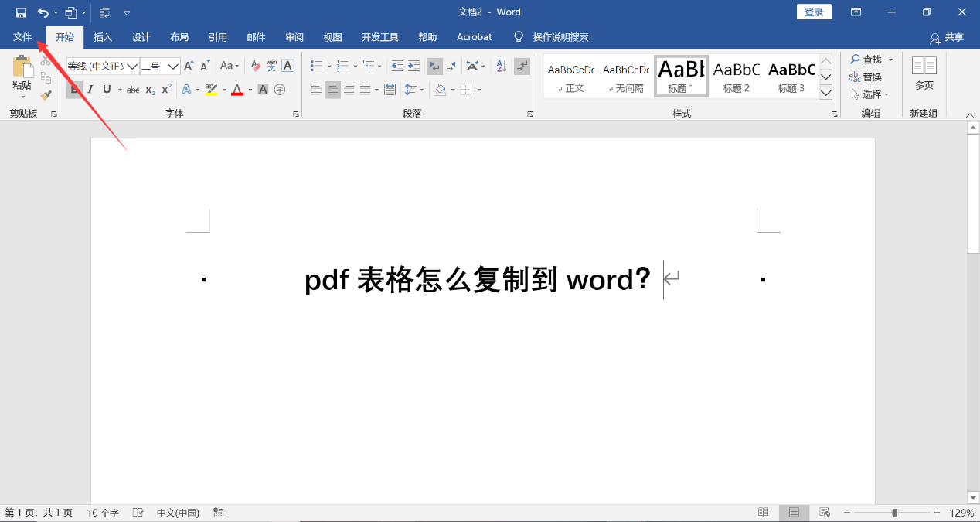Screen dimensions: 980x522
Task: Open the proofing check icon in the status bar
Action: tap(138, 513)
